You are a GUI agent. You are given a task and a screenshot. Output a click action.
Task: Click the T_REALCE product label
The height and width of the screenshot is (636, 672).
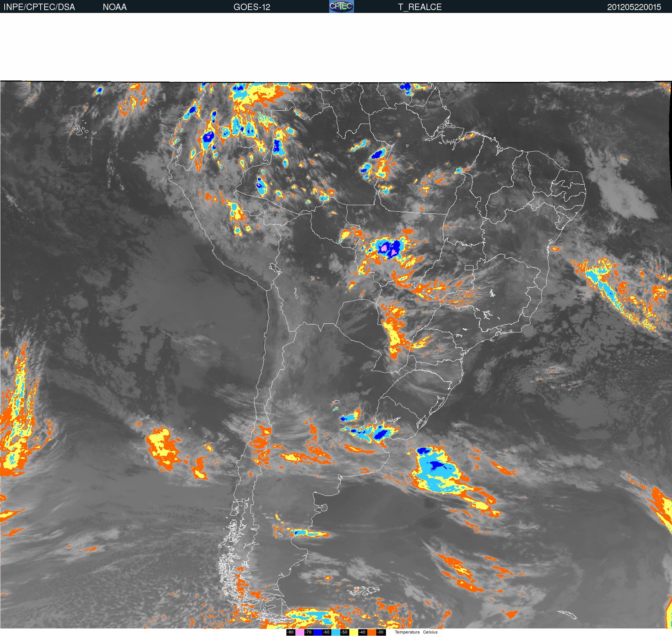[x=420, y=7]
